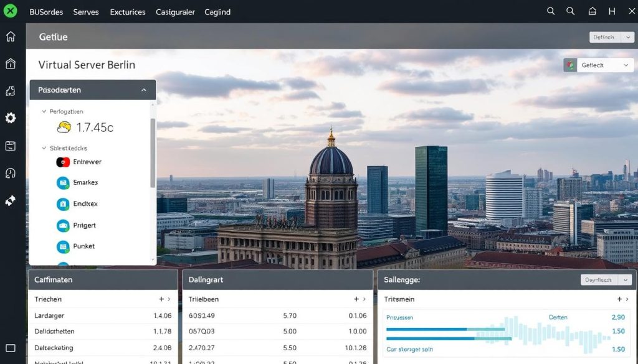Click the blue icon next to Smarkes

(x=63, y=183)
